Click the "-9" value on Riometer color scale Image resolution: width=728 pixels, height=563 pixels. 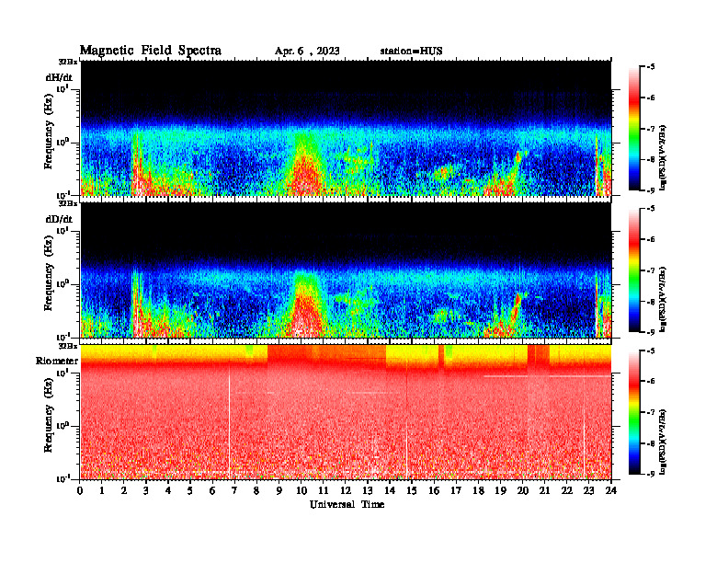651,475
